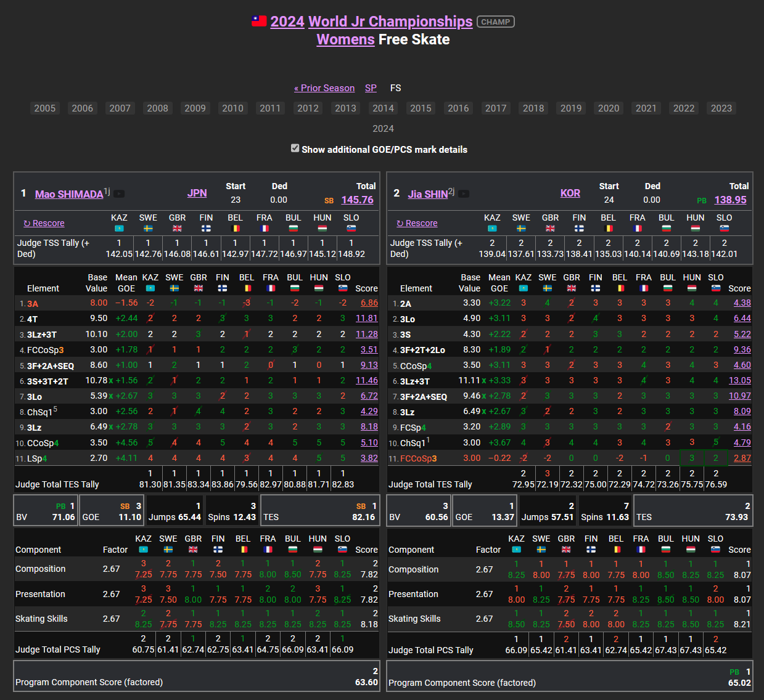Click Rescore in Jia Shin's panel

point(417,223)
